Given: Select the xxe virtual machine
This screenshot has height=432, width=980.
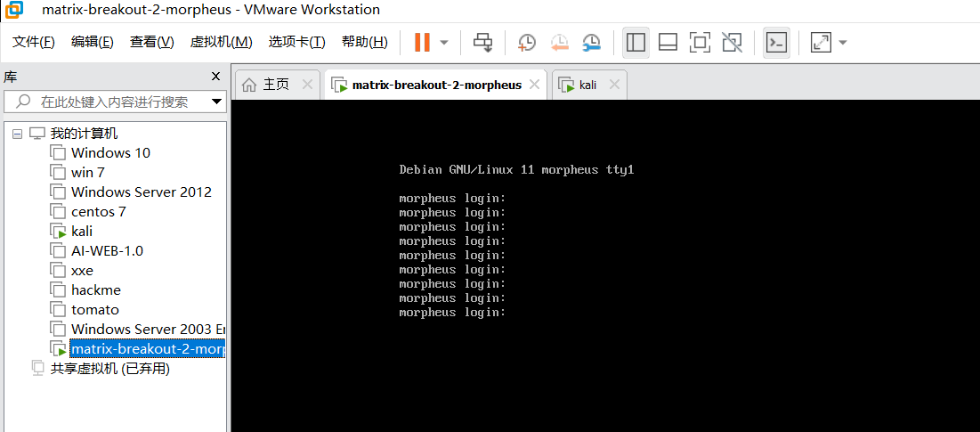Looking at the screenshot, I should click(82, 271).
